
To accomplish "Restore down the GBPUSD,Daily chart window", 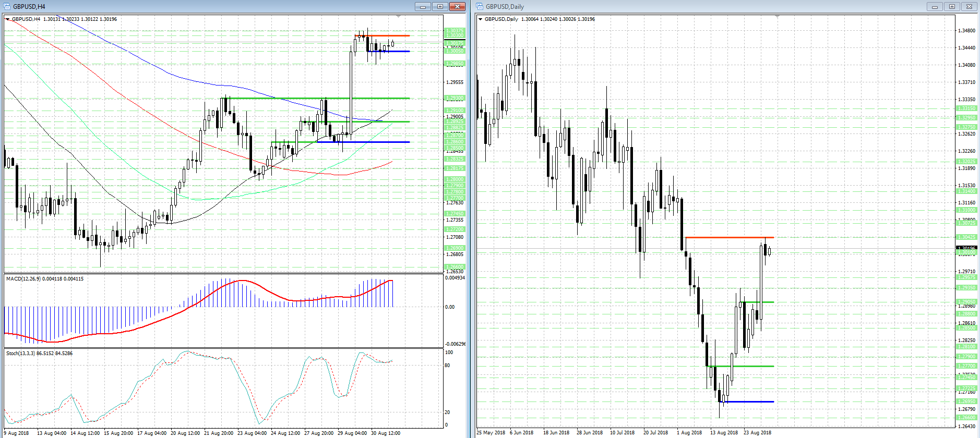I will click(952, 6).
